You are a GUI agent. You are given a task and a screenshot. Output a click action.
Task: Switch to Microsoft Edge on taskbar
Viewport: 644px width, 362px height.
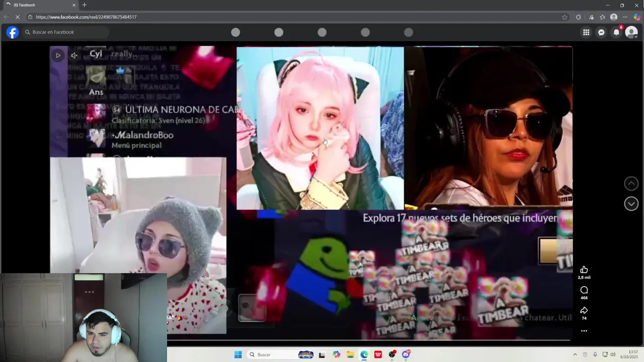(364, 354)
